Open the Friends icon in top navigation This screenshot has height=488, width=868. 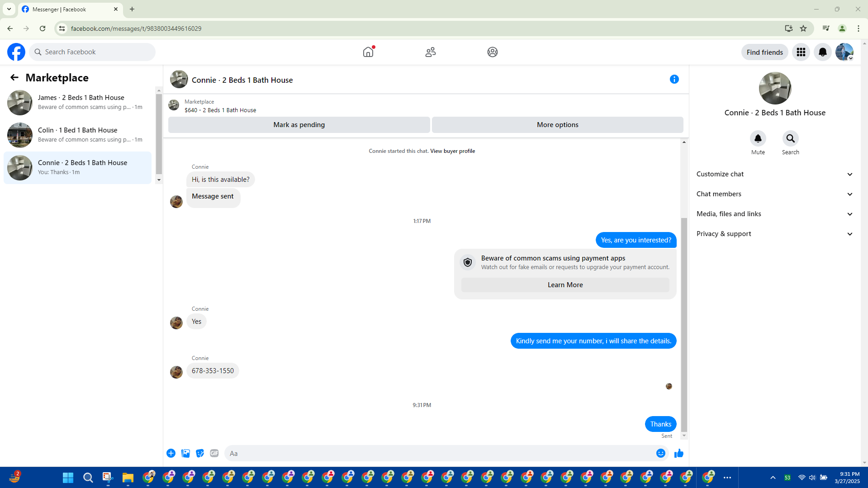431,52
